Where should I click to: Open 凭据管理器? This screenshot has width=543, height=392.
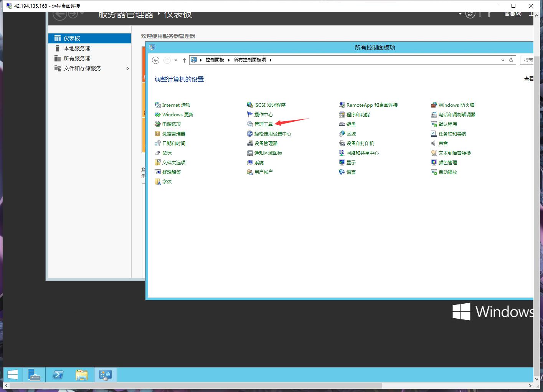173,134
